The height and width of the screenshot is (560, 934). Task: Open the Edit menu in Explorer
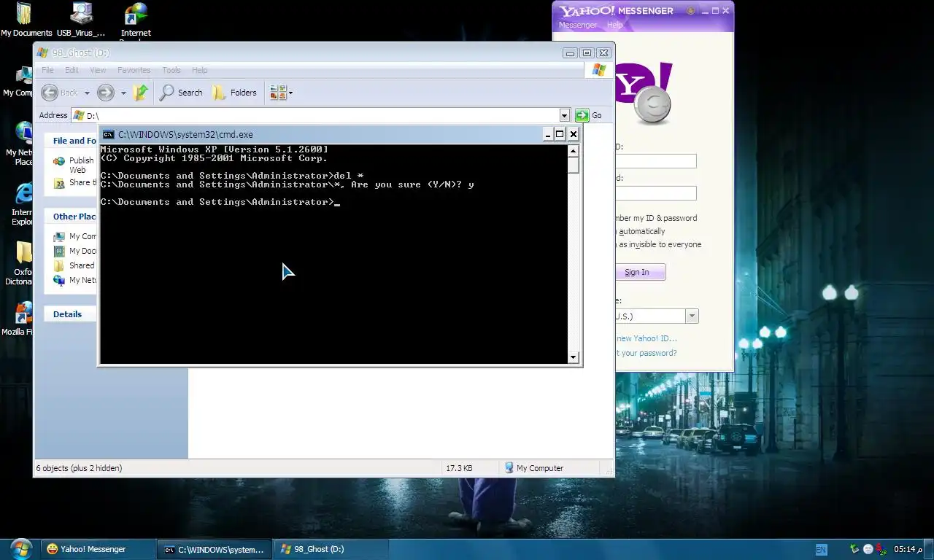(x=72, y=70)
